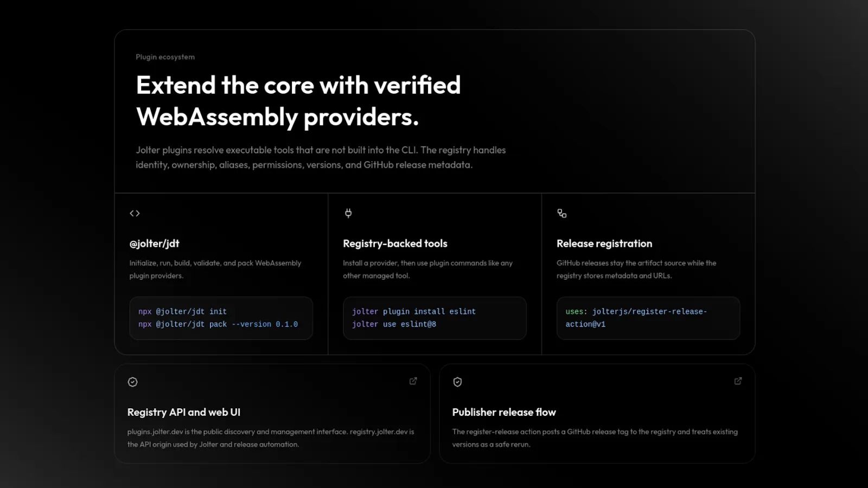
Task: Click the Release registration title
Action: (x=604, y=243)
